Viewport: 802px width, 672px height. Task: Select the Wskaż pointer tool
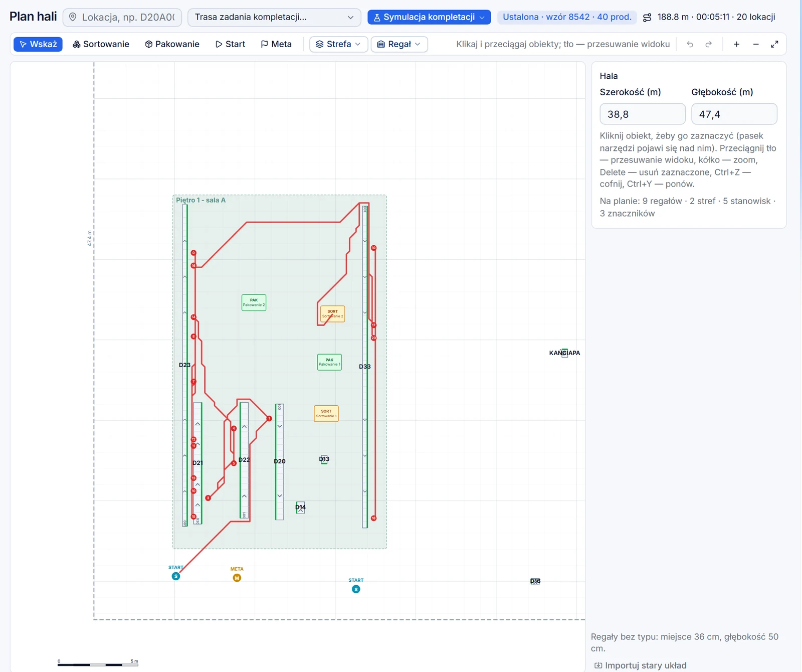[38, 44]
